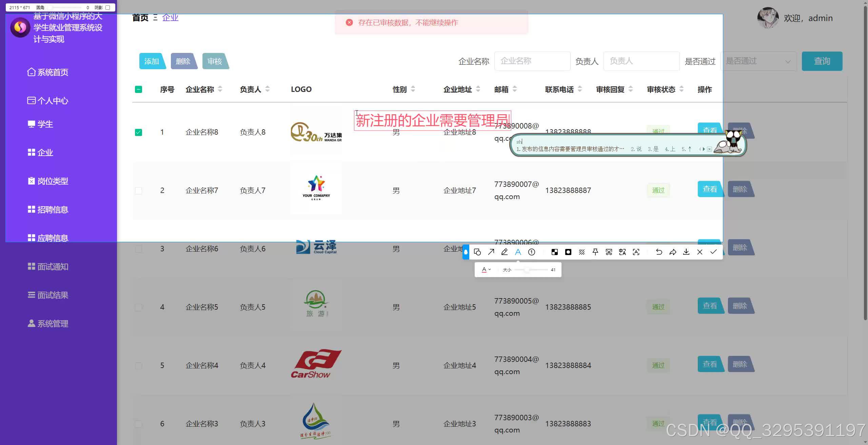868x445 pixels.
Task: Select the pencil drawing tool
Action: [505, 252]
